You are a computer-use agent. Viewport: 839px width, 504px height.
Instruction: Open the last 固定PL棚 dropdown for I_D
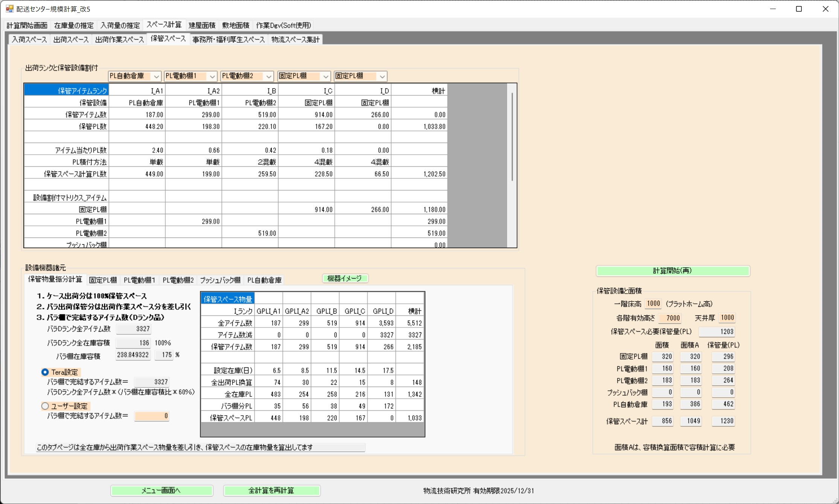click(382, 76)
